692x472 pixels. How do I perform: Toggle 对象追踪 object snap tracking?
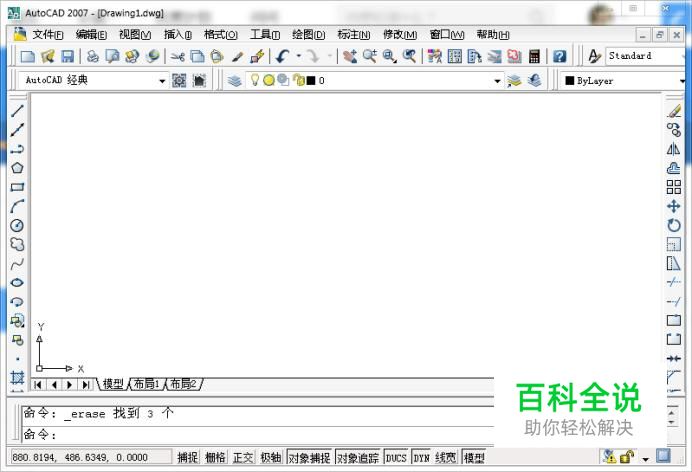pos(358,458)
